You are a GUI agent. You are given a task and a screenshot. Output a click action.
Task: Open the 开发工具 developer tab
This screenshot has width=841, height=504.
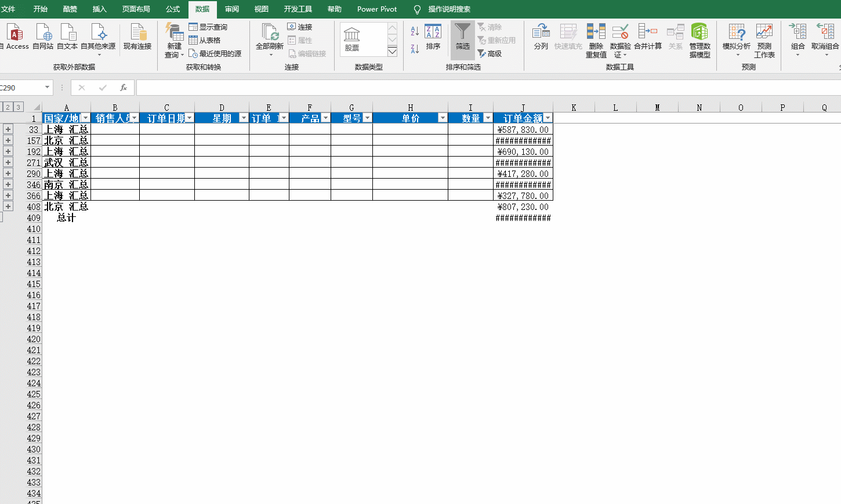pyautogui.click(x=298, y=9)
